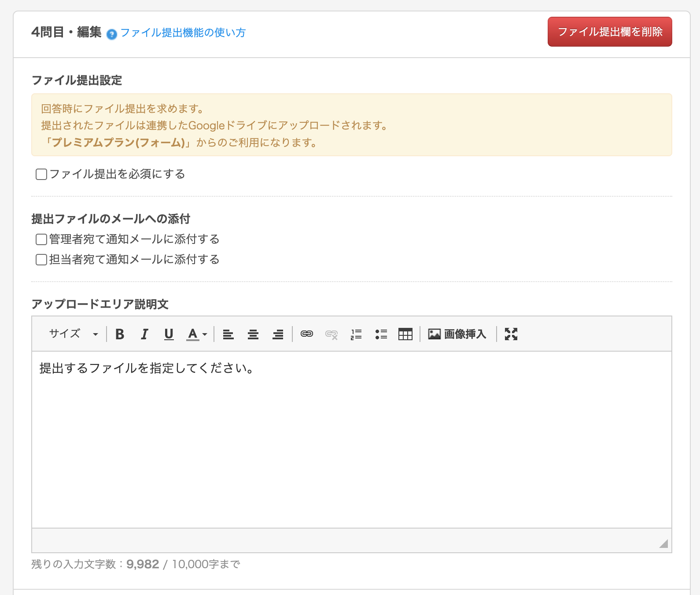Insert a bulleted list
700x595 pixels.
pos(381,334)
